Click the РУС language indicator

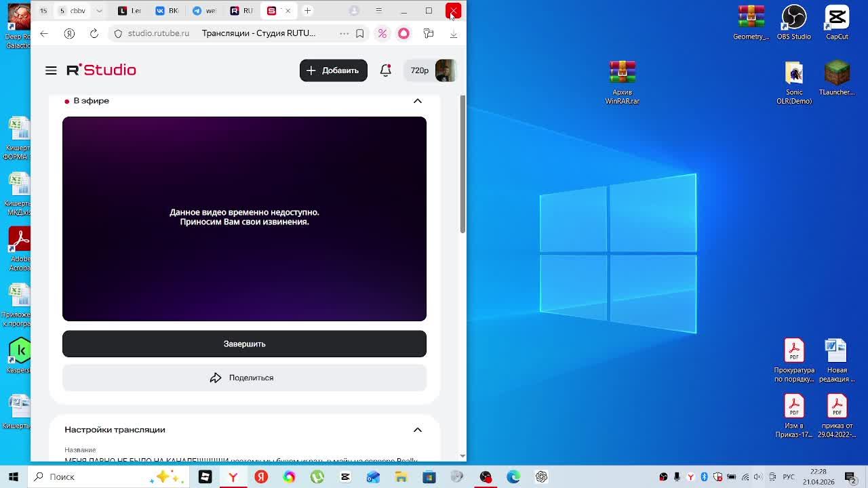789,477
